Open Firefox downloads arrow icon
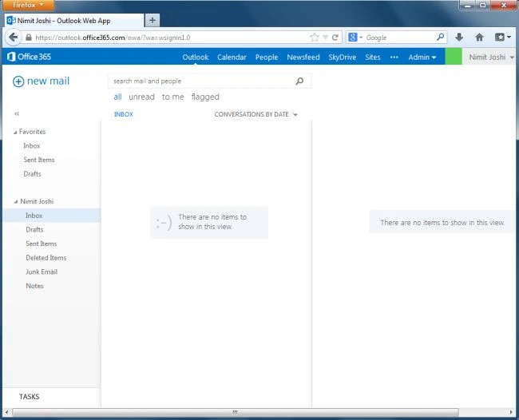 click(x=459, y=37)
